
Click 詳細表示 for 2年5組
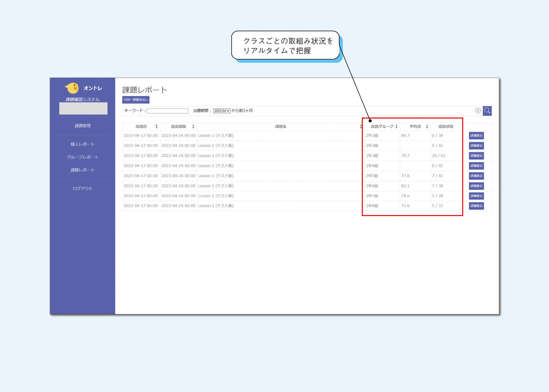tap(476, 176)
